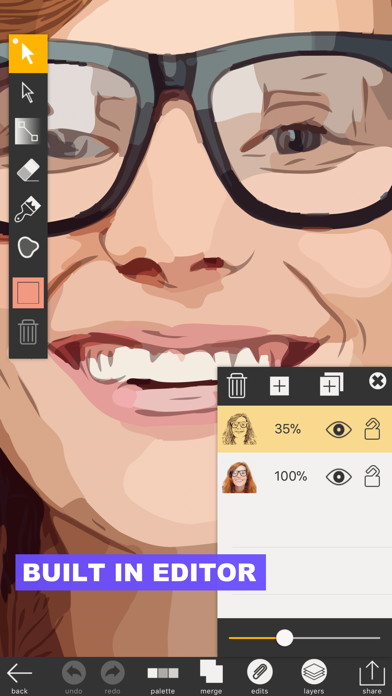Hide the 35% sketch layer
The height and width of the screenshot is (696, 392).
pyautogui.click(x=339, y=430)
